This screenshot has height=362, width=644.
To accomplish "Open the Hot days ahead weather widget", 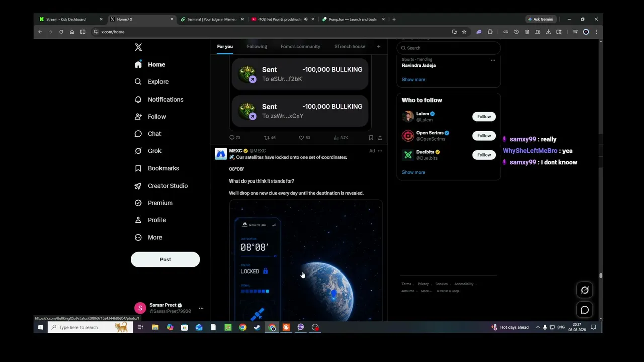I will point(510,327).
